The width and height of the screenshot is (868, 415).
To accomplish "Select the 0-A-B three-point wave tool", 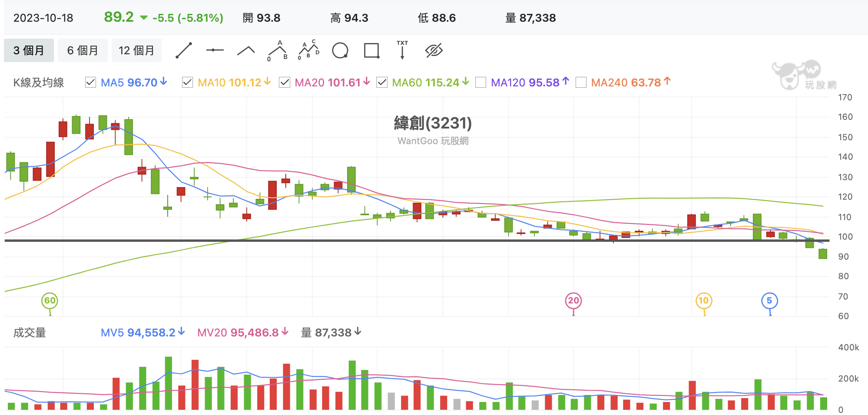I will tap(278, 51).
